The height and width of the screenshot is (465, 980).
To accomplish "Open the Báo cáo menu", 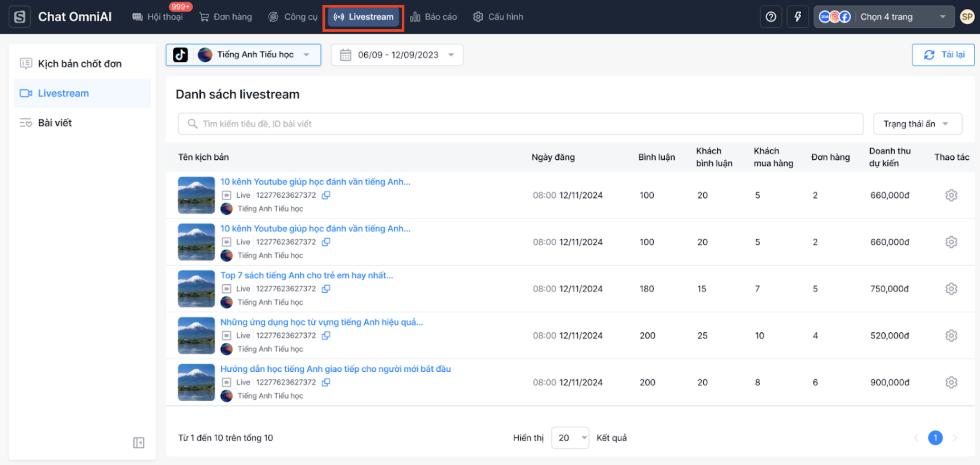I will point(433,17).
